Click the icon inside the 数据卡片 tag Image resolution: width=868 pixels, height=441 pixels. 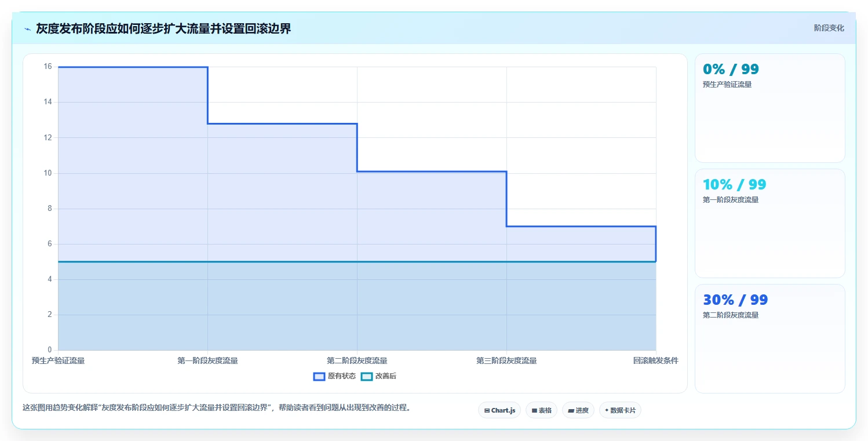(607, 410)
